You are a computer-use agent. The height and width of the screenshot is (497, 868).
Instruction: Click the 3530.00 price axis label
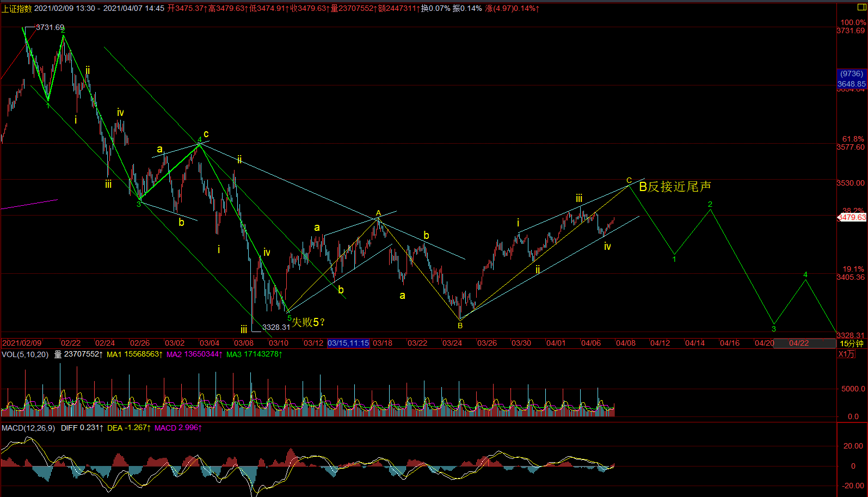pos(851,183)
